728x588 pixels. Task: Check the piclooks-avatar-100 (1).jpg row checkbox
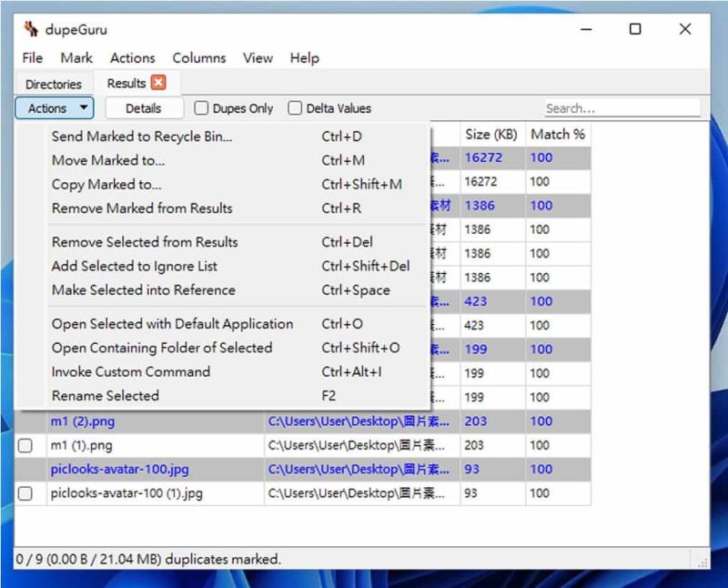25,493
